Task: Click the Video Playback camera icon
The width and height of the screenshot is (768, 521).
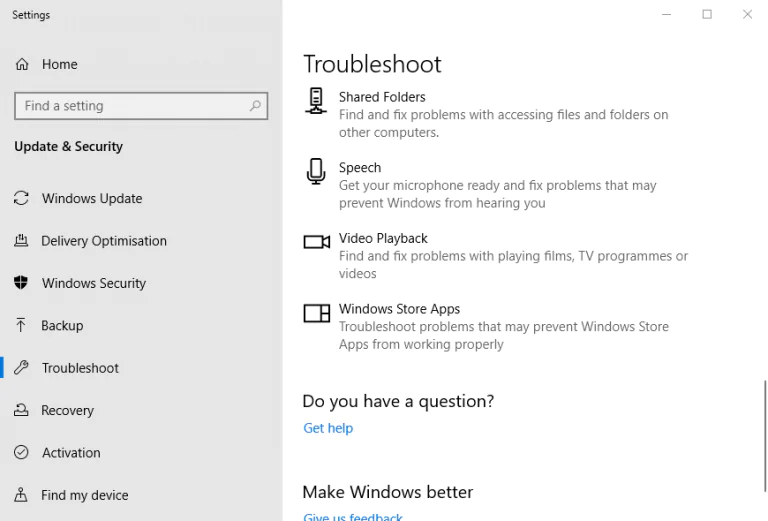Action: (x=316, y=241)
